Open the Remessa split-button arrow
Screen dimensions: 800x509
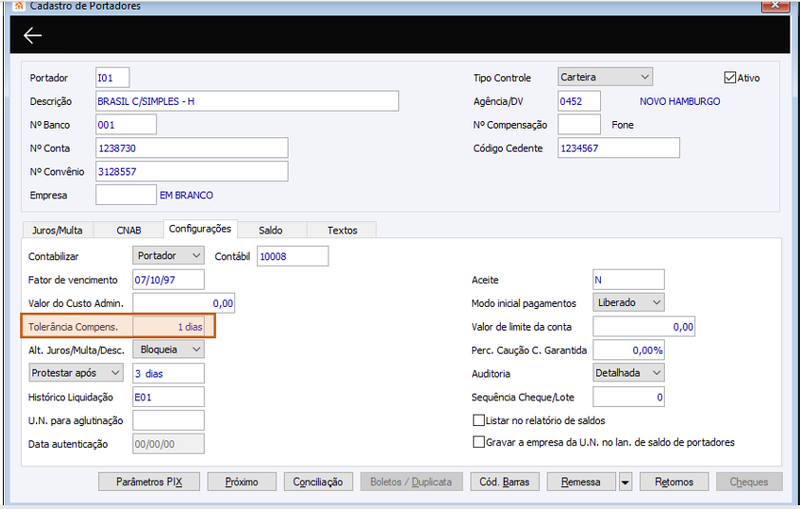[x=625, y=481]
